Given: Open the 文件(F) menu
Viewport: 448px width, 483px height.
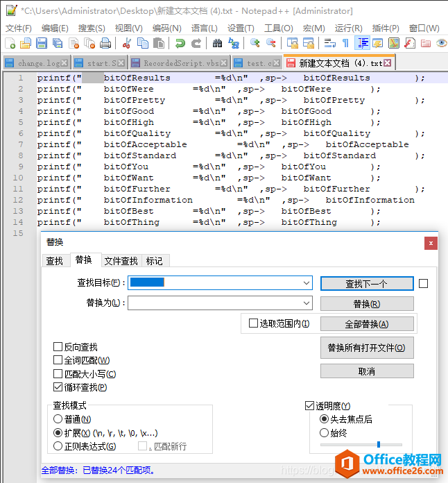Looking at the screenshot, I should [x=19, y=28].
